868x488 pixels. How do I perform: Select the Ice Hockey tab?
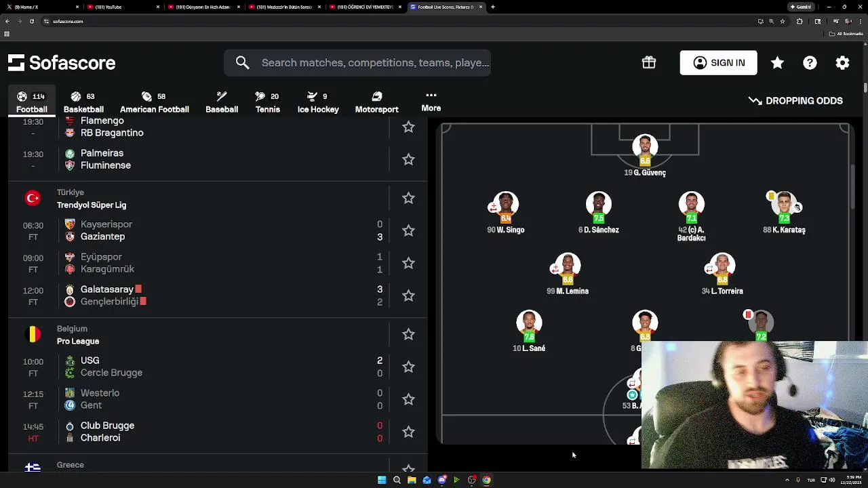click(x=318, y=102)
